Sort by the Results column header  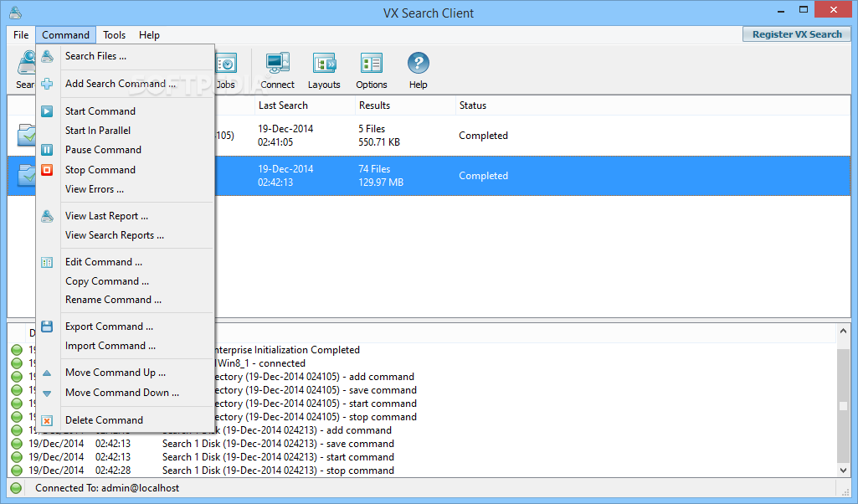coord(405,105)
